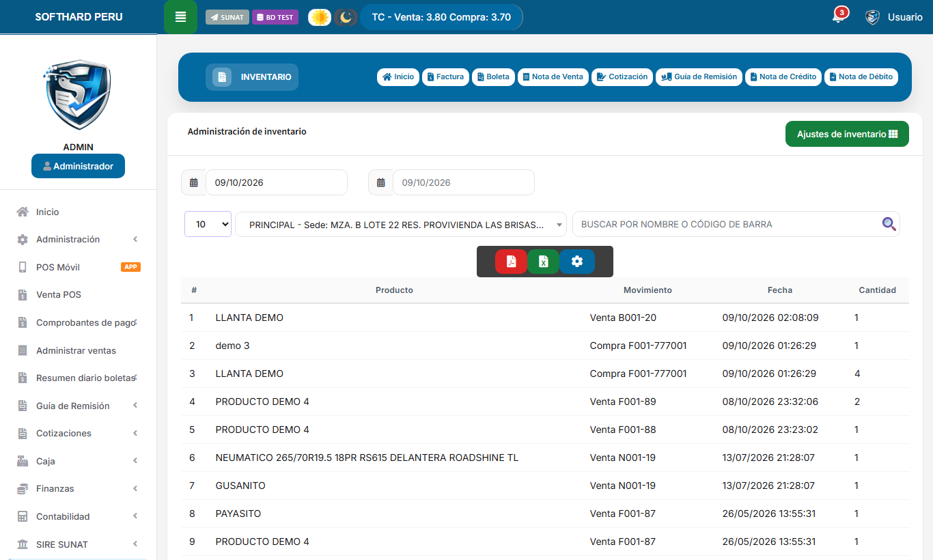Click the SUNAT badge
933x560 pixels.
point(227,17)
